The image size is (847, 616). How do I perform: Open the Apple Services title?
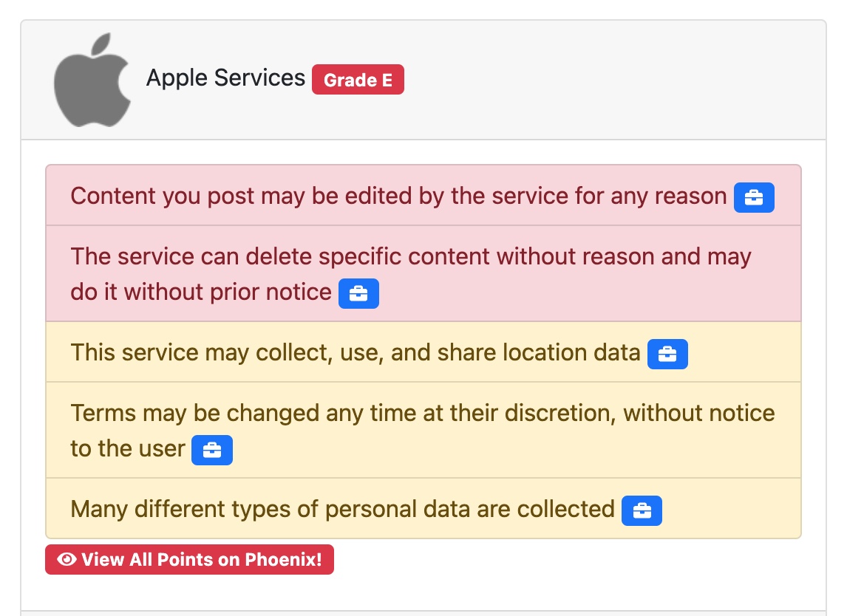pos(225,78)
